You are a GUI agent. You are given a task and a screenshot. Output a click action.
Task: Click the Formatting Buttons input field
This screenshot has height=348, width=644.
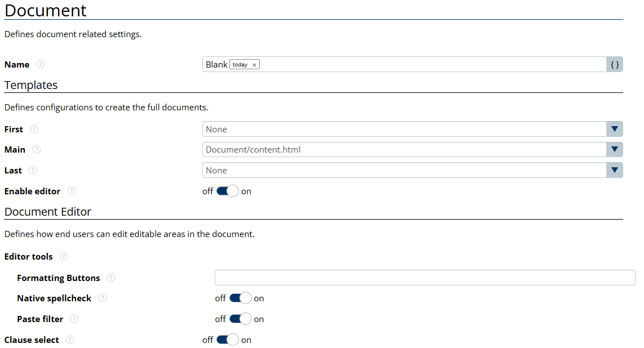coord(424,278)
